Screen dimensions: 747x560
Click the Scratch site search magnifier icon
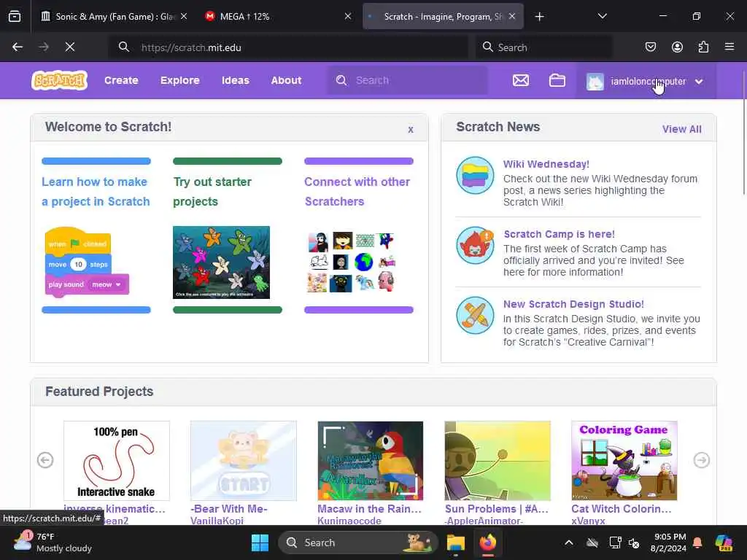click(x=341, y=80)
